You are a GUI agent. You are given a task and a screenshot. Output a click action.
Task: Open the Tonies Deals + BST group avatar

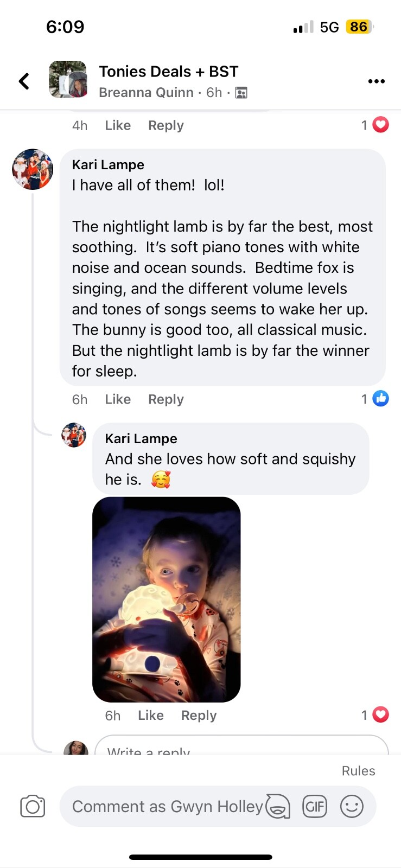68,79
